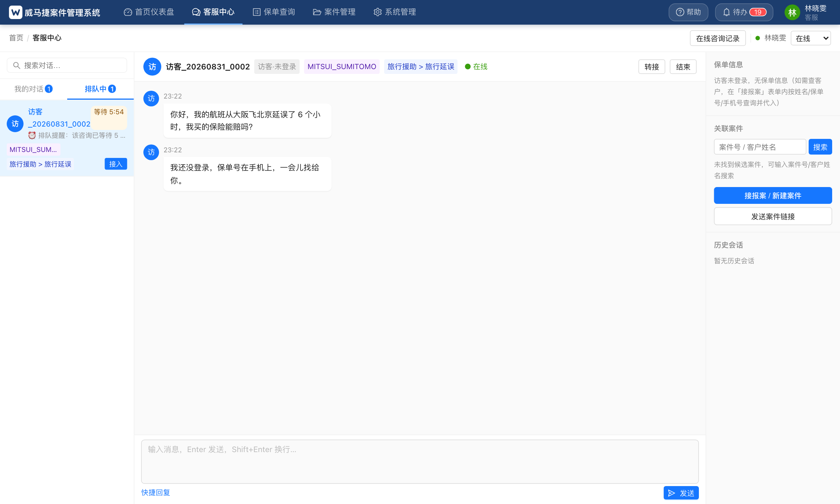
Task: Click the 转接 transfer button
Action: 652,67
